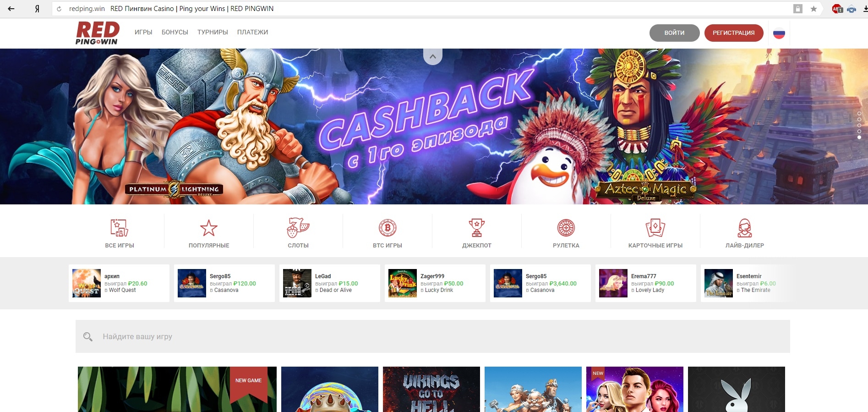Click the ВОЙТИ login button
This screenshot has width=868, height=412.
pos(674,33)
